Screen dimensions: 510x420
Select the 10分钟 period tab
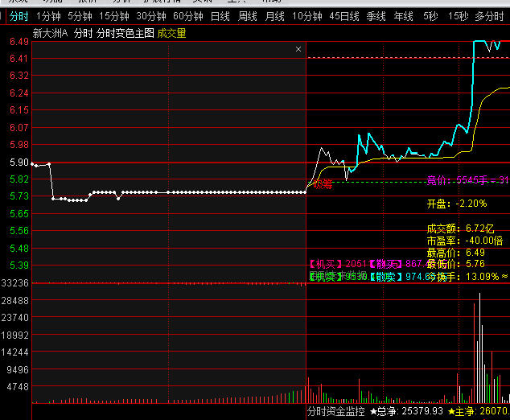pos(306,16)
